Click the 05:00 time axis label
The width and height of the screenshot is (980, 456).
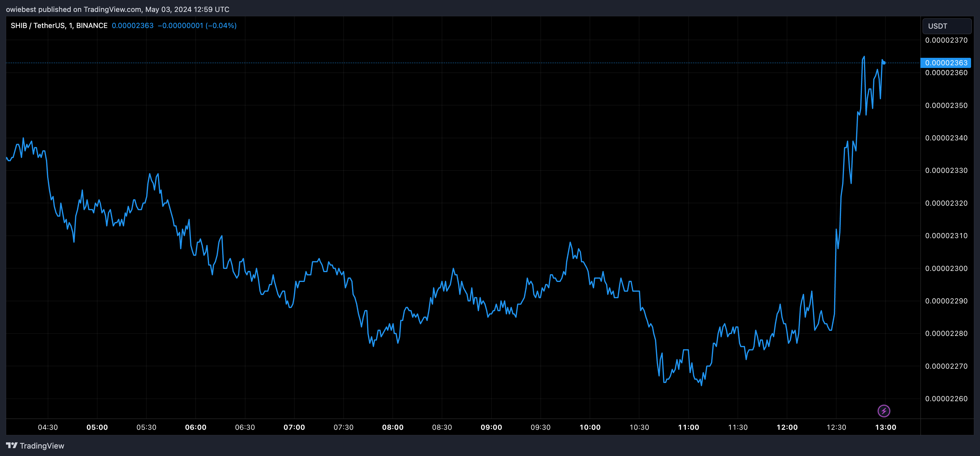(97, 427)
